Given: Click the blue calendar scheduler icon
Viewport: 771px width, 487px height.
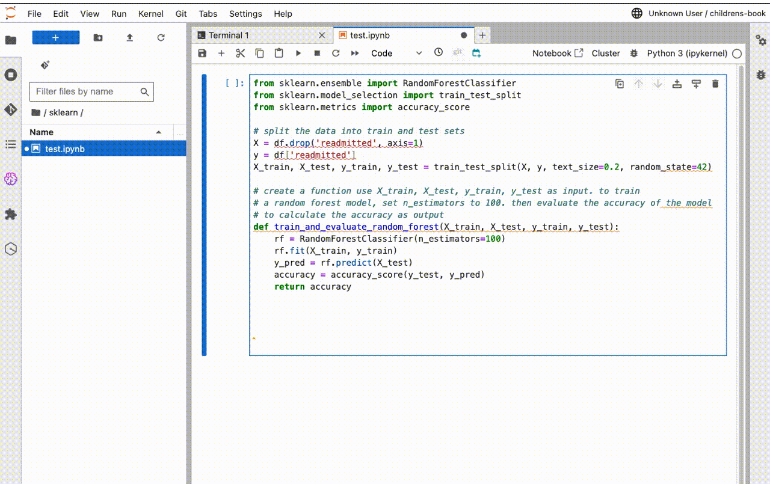Looking at the screenshot, I should point(476,53).
